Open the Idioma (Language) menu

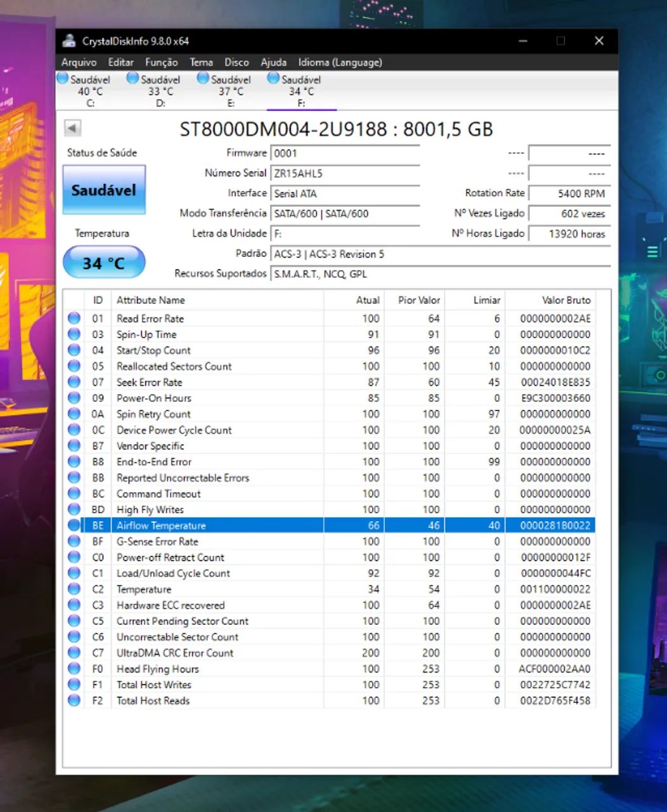click(x=340, y=62)
